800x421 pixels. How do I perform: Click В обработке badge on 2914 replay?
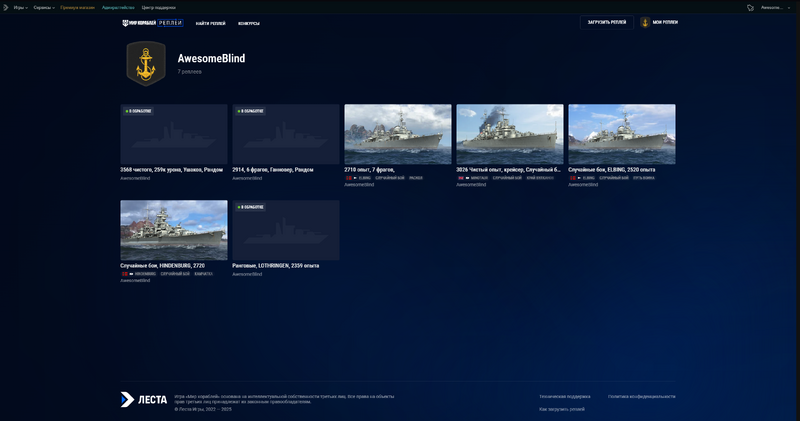250,111
